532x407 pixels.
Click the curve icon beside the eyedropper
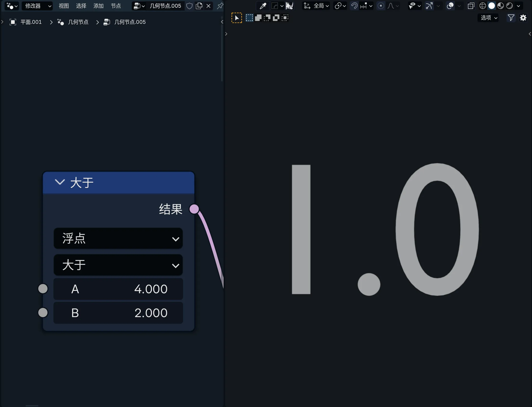[275, 6]
